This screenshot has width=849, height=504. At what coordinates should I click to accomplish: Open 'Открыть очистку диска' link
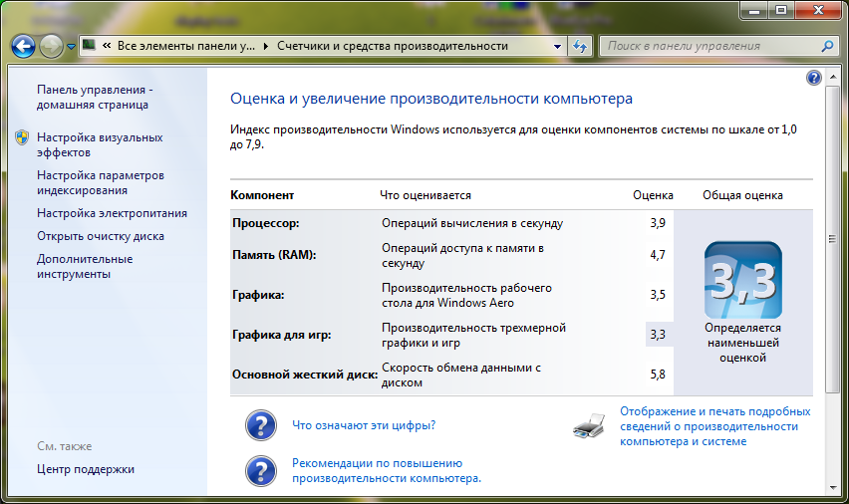101,236
